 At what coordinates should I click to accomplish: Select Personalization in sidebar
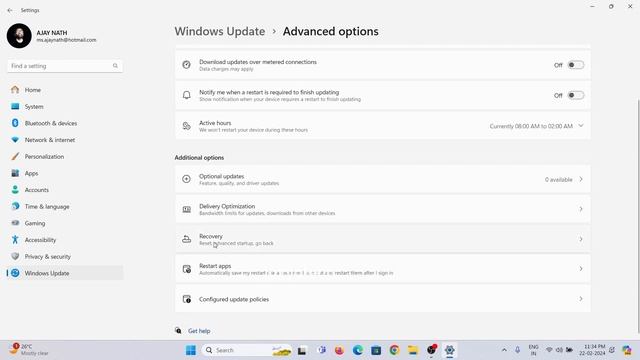[x=65, y=157]
